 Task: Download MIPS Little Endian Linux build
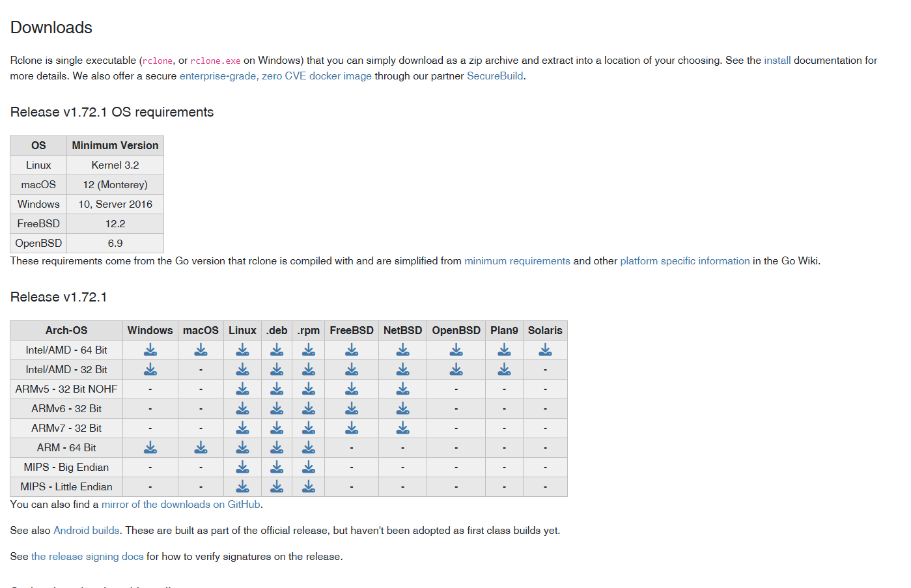click(242, 486)
